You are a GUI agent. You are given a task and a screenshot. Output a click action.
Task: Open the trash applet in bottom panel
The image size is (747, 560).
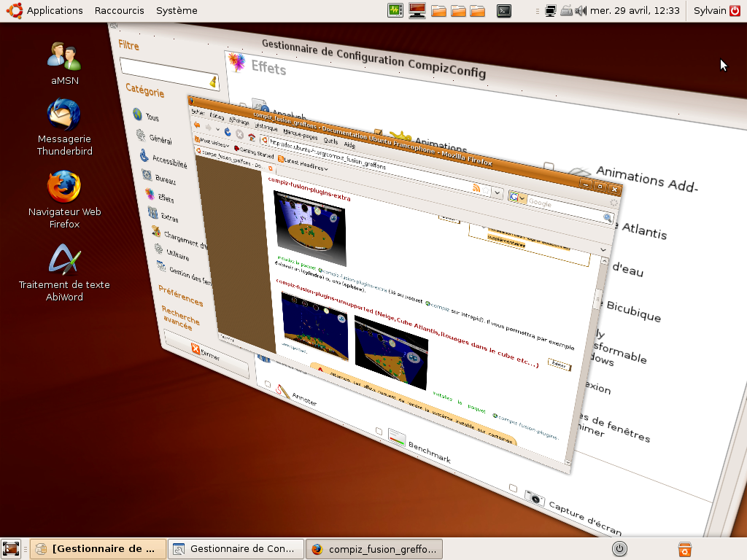tap(684, 549)
